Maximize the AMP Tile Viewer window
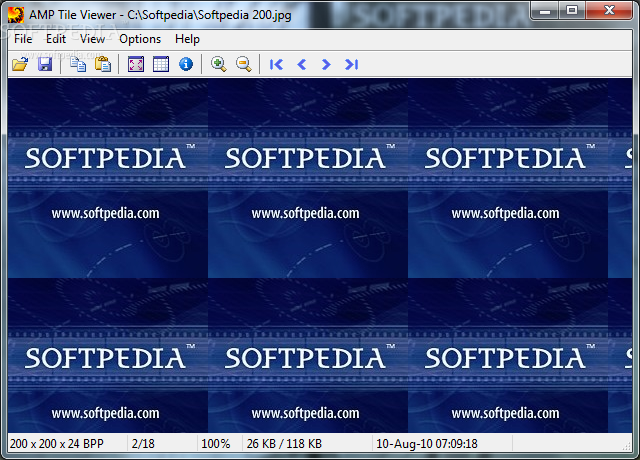Screen dimensions: 640x460 (x=572, y=10)
